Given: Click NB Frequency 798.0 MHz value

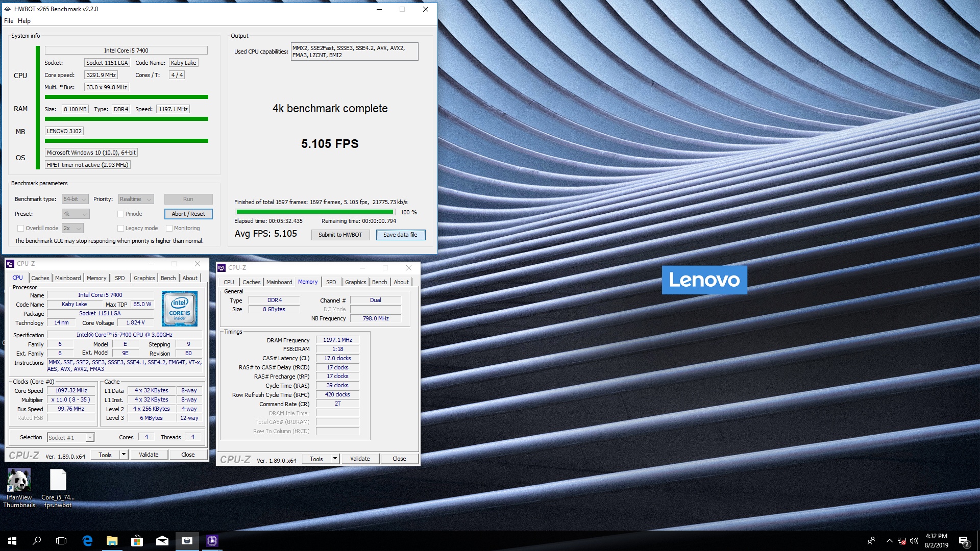Looking at the screenshot, I should click(376, 318).
